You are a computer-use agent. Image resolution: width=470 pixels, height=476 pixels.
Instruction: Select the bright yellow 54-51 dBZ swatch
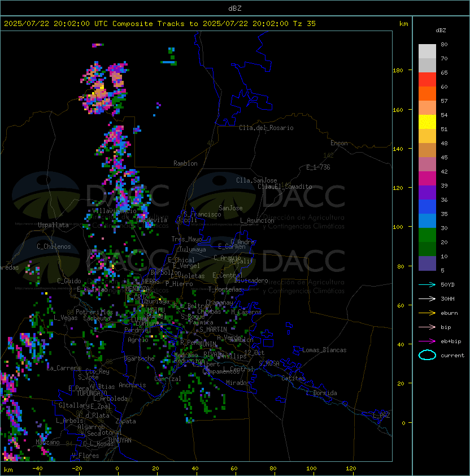coord(427,122)
